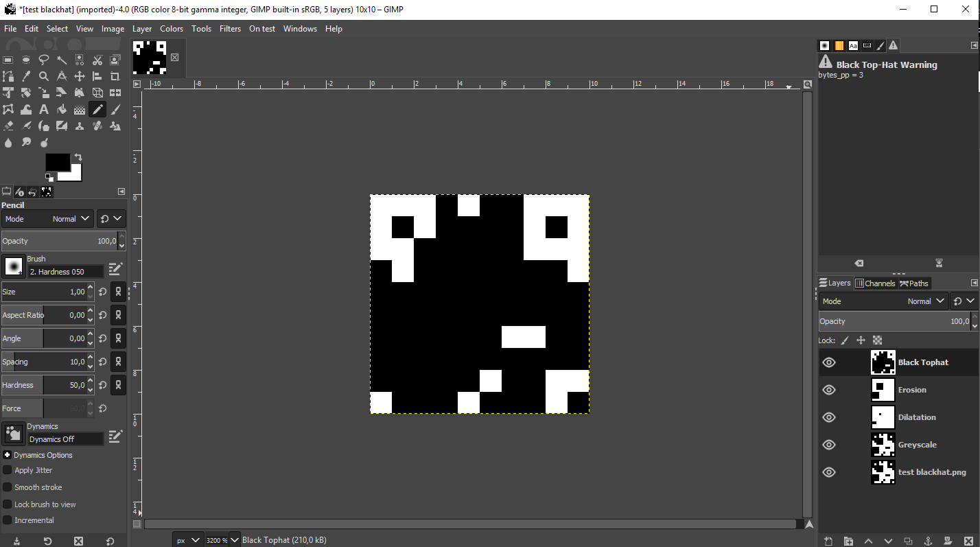Enable the Apply Jitter checkbox

point(8,470)
